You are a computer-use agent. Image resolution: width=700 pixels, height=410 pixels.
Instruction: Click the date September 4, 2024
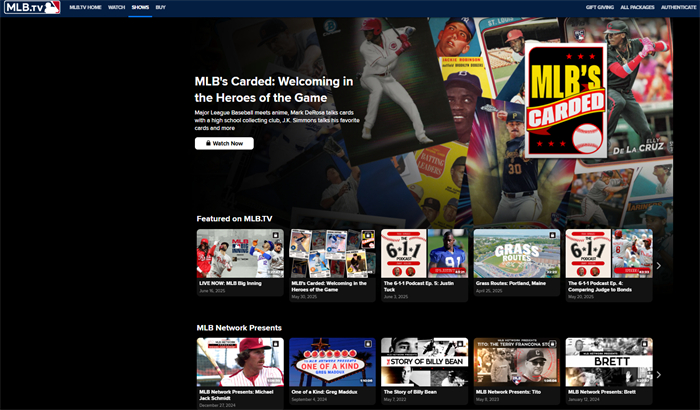coord(309,399)
